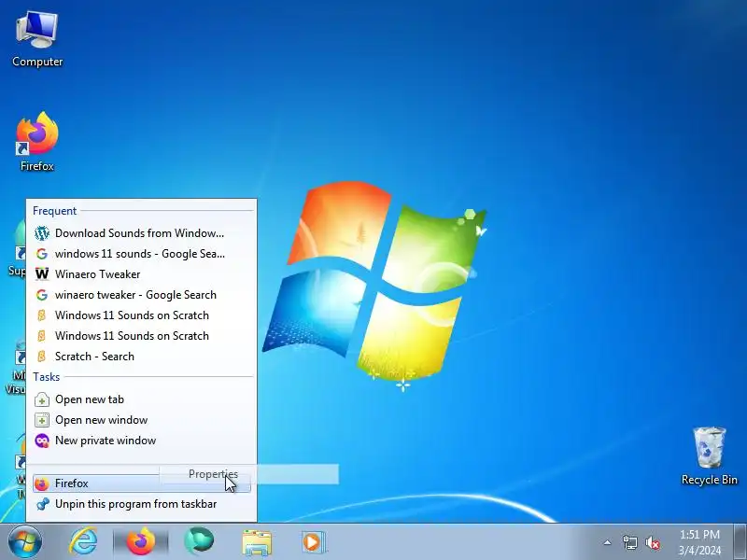This screenshot has width=747, height=560.
Task: Open Download Sounds from Window... jump list entry
Action: (142, 233)
